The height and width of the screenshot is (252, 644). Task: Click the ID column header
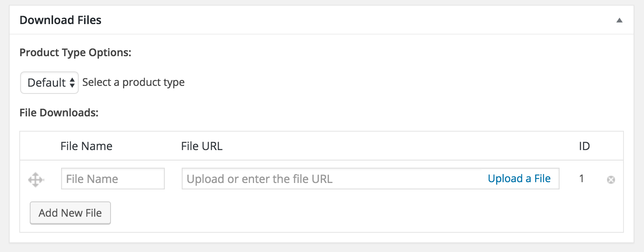click(584, 146)
